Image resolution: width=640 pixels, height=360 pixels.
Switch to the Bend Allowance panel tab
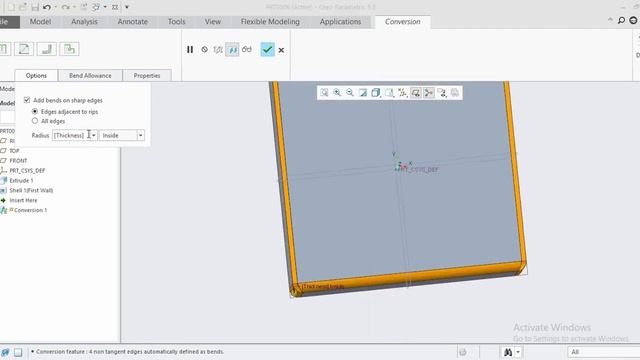coord(90,76)
